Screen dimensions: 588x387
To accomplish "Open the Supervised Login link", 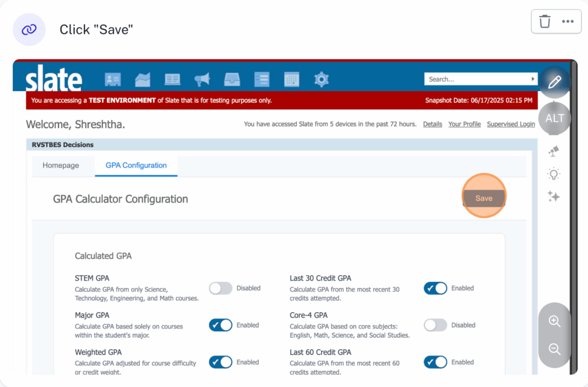I will coord(510,124).
